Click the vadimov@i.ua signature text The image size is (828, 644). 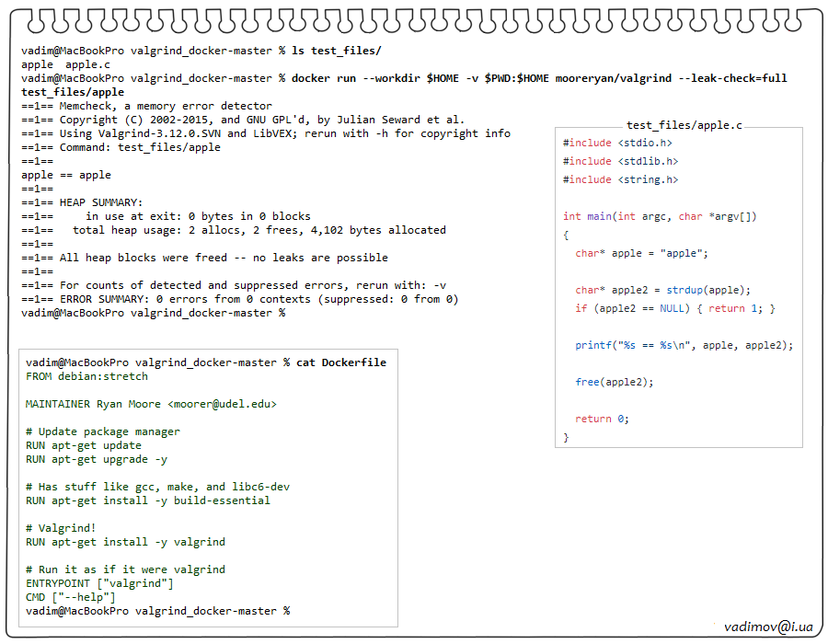[x=768, y=627]
